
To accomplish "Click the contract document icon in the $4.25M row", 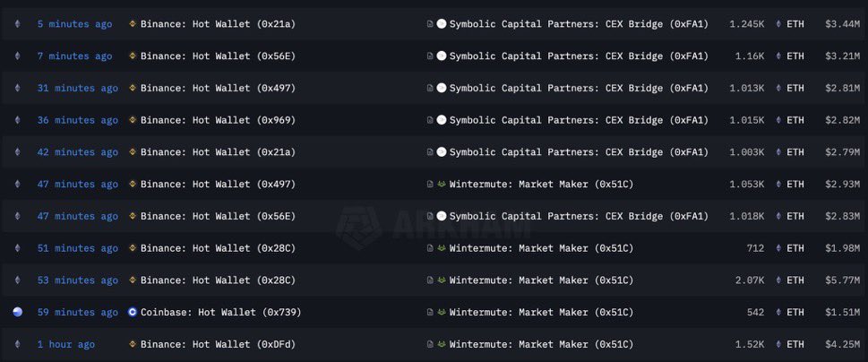I will pyautogui.click(x=430, y=344).
